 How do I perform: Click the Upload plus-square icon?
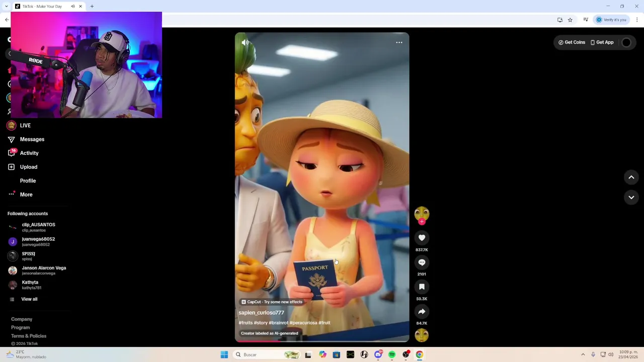pyautogui.click(x=11, y=167)
